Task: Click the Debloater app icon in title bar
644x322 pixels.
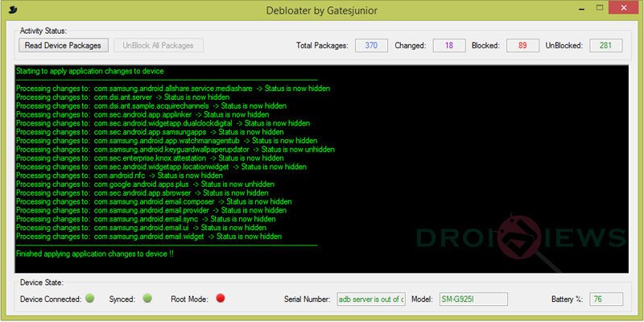Action: click(x=12, y=8)
